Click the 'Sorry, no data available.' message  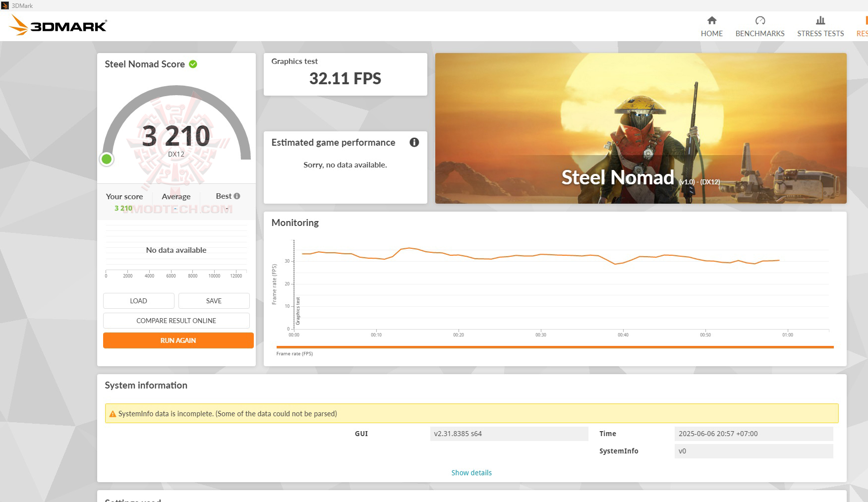coord(345,165)
